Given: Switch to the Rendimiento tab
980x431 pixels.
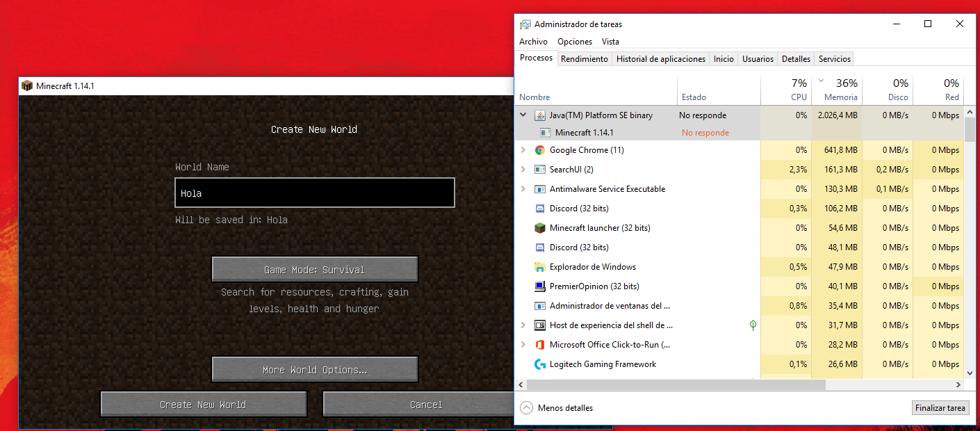Looking at the screenshot, I should pyautogui.click(x=585, y=59).
